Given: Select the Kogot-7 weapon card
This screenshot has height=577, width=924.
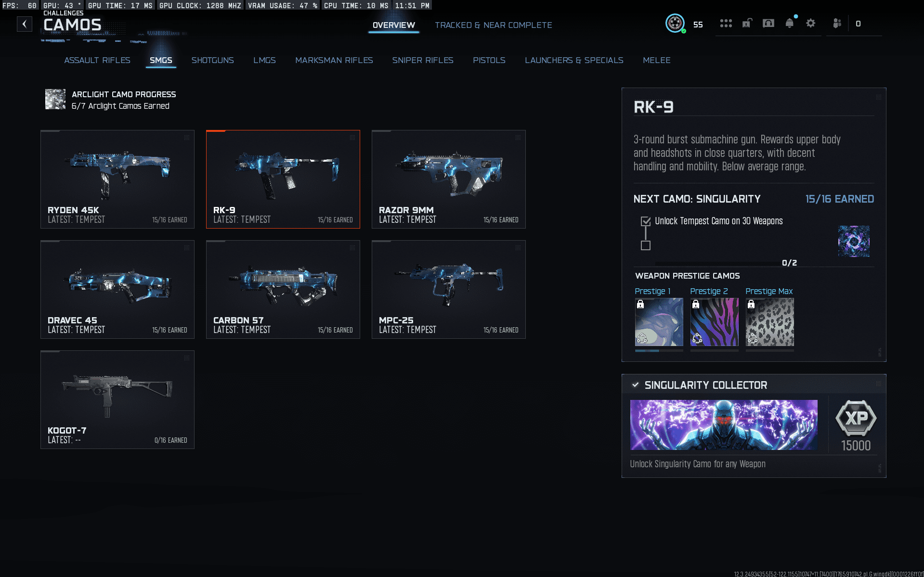Looking at the screenshot, I should [117, 400].
